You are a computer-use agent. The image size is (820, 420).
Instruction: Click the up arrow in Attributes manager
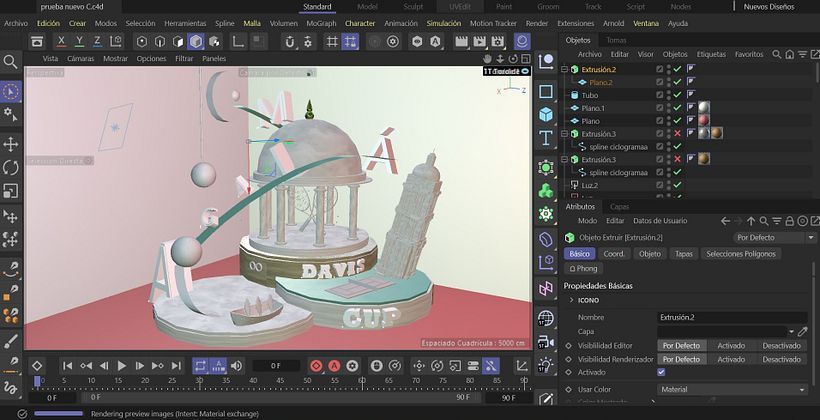751,221
